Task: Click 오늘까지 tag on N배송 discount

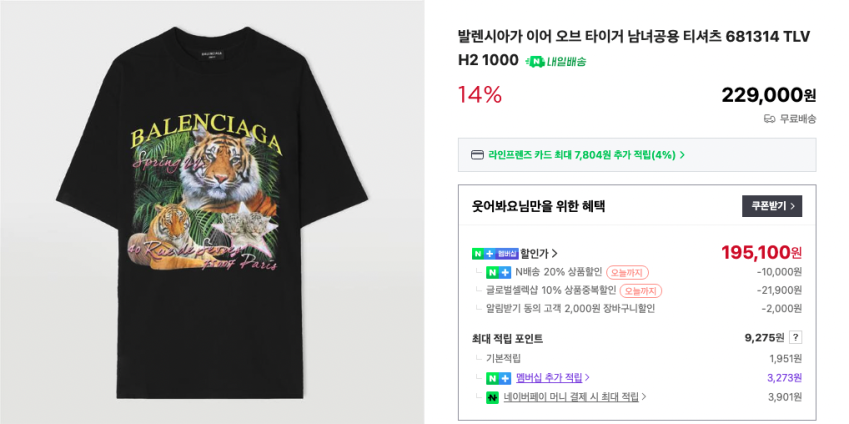Action: pyautogui.click(x=627, y=272)
